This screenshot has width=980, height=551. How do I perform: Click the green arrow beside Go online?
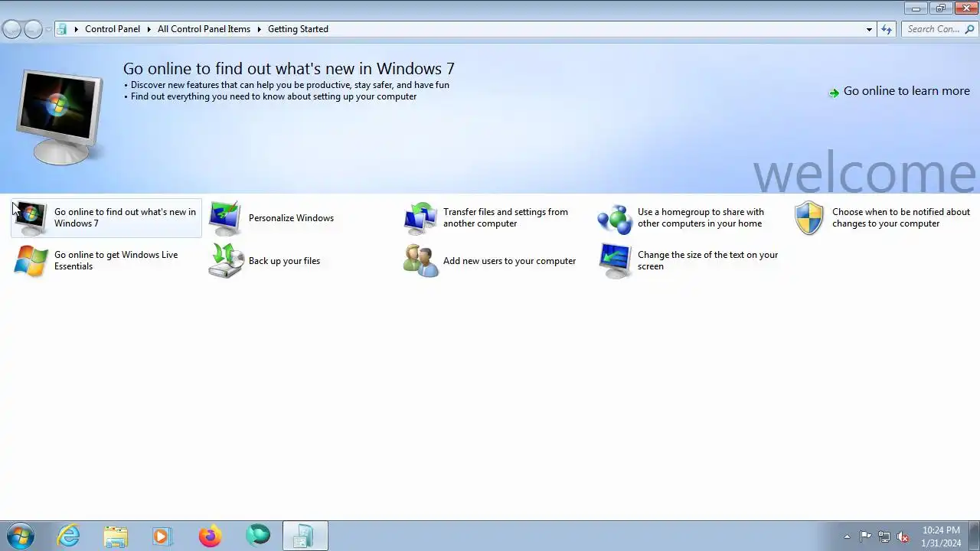pyautogui.click(x=834, y=93)
